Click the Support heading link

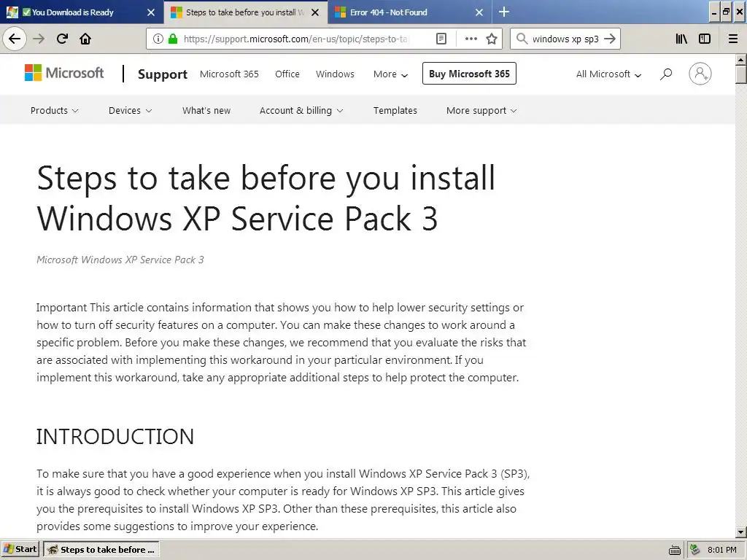tap(163, 74)
